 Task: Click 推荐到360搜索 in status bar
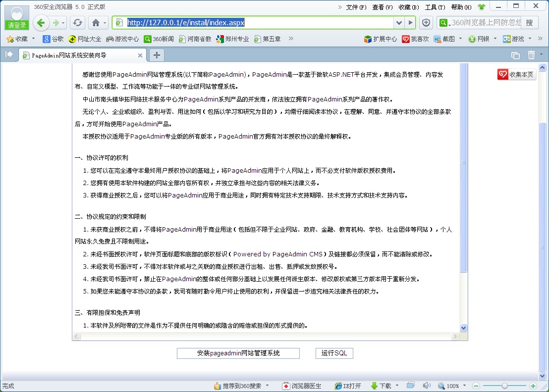coord(238,386)
